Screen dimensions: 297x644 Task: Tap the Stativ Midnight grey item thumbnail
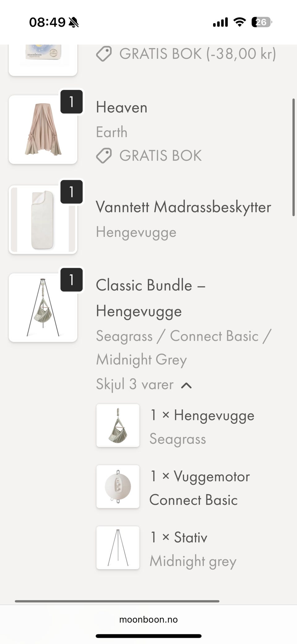118,548
